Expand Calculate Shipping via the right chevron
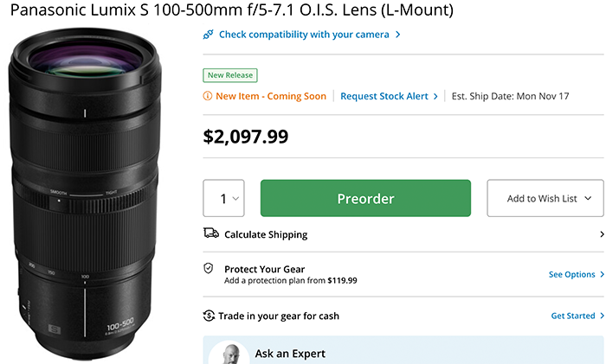The image size is (606, 364). pos(602,234)
